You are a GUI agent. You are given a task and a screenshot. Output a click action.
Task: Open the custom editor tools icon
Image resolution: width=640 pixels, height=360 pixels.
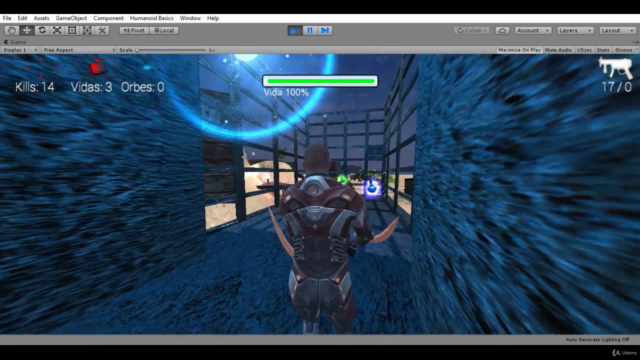102,30
